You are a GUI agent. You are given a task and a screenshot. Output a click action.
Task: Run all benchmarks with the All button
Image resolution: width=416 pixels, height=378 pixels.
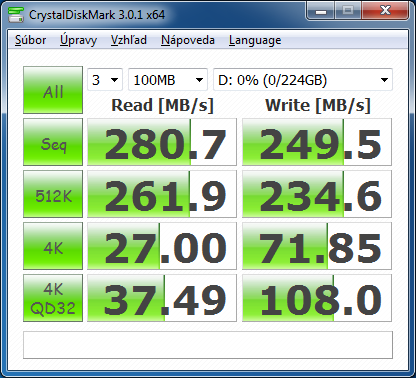coord(53,90)
